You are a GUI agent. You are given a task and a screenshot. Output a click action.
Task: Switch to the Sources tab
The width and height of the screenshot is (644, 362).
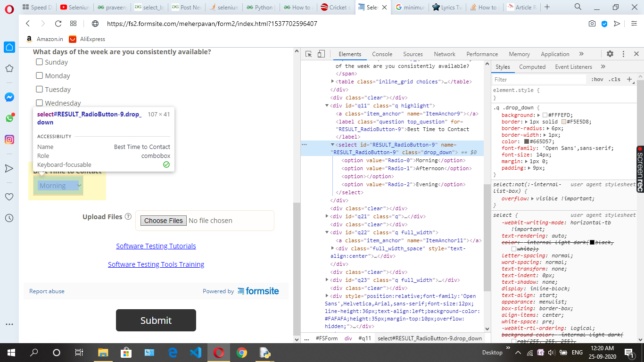click(x=413, y=54)
